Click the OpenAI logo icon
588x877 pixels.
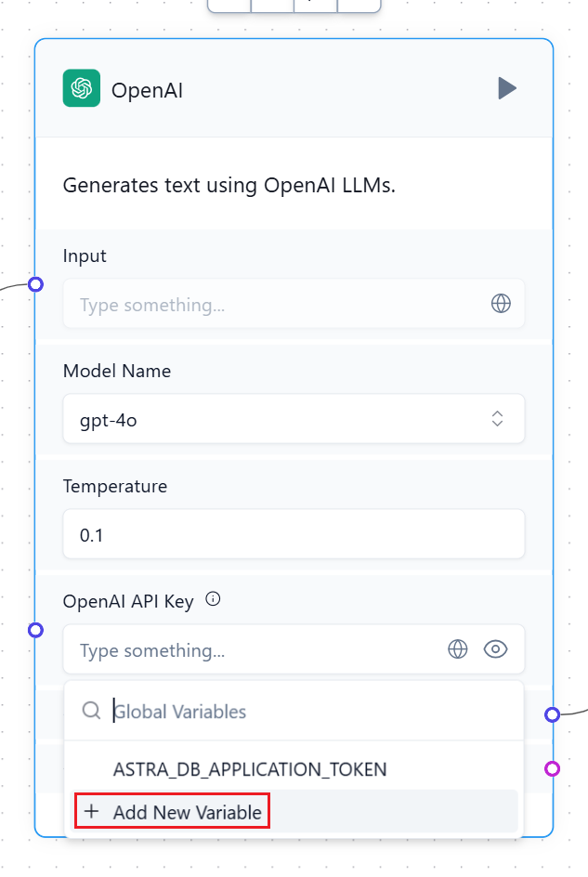tap(82, 88)
